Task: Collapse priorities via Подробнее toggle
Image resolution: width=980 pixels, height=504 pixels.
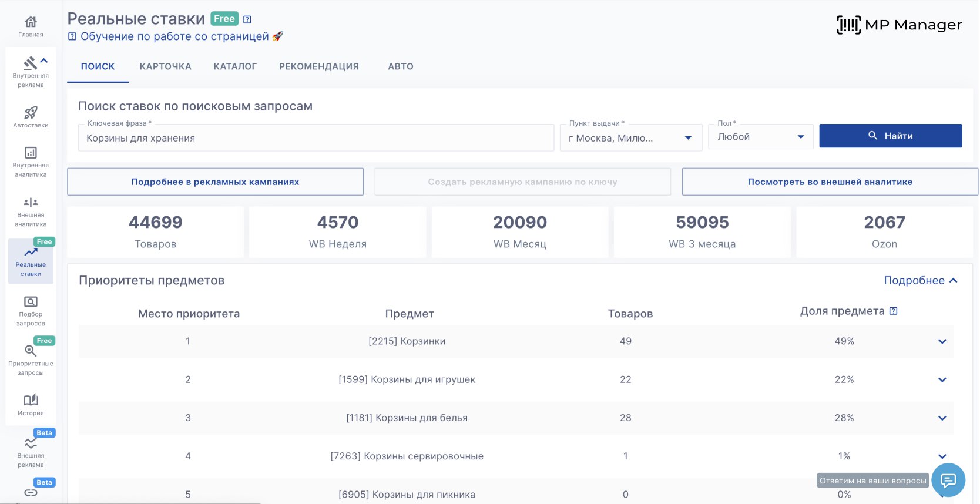Action: click(920, 281)
